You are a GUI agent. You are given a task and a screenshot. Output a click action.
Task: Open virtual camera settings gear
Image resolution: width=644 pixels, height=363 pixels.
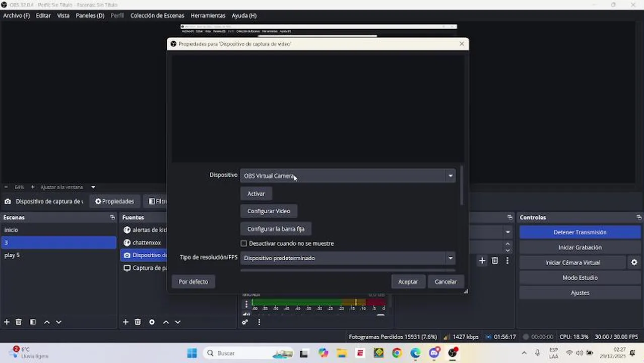click(634, 262)
